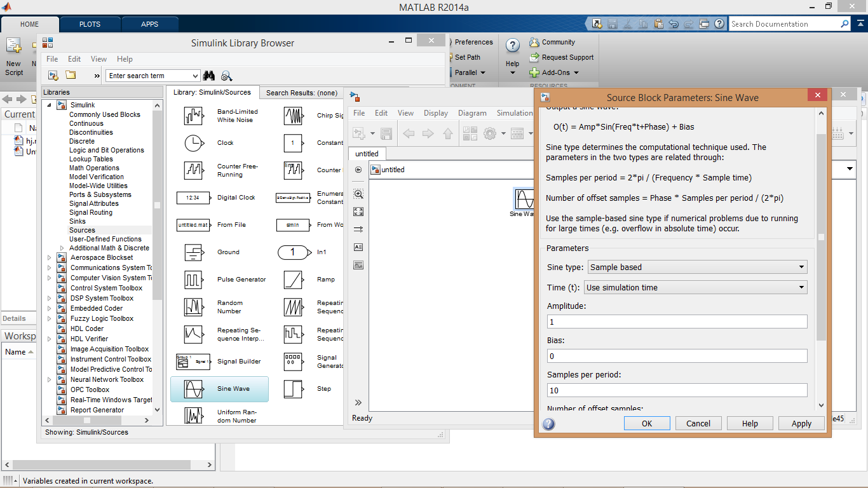Select the Band-Limited White Noise block icon
The height and width of the screenshot is (488, 868).
point(193,116)
